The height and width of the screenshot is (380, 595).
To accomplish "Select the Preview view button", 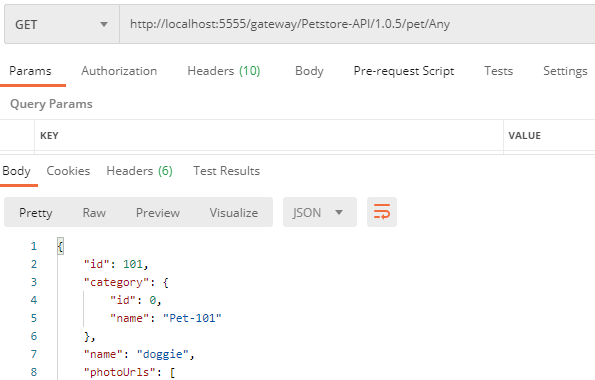I will coord(158,213).
